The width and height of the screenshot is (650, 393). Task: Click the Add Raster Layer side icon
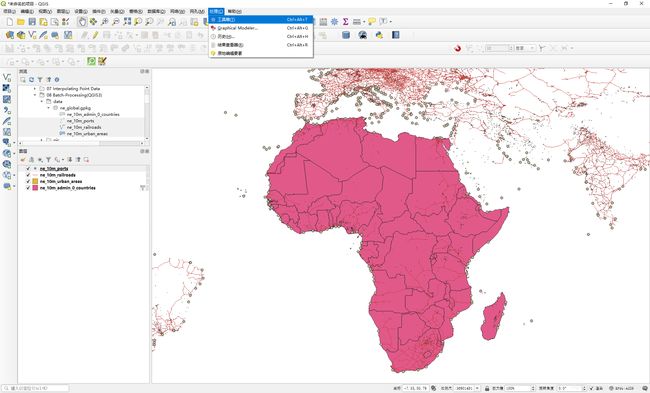click(7, 88)
